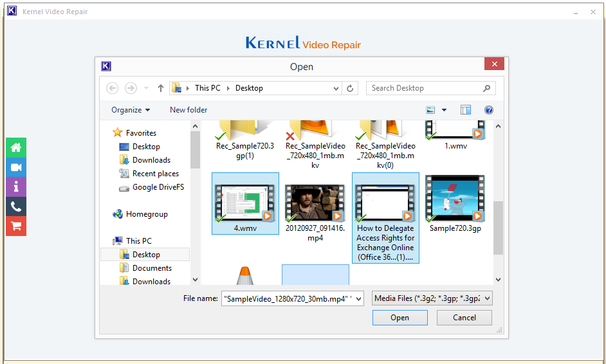Click New folder in the toolbar
This screenshot has width=606, height=364.
[x=188, y=110]
